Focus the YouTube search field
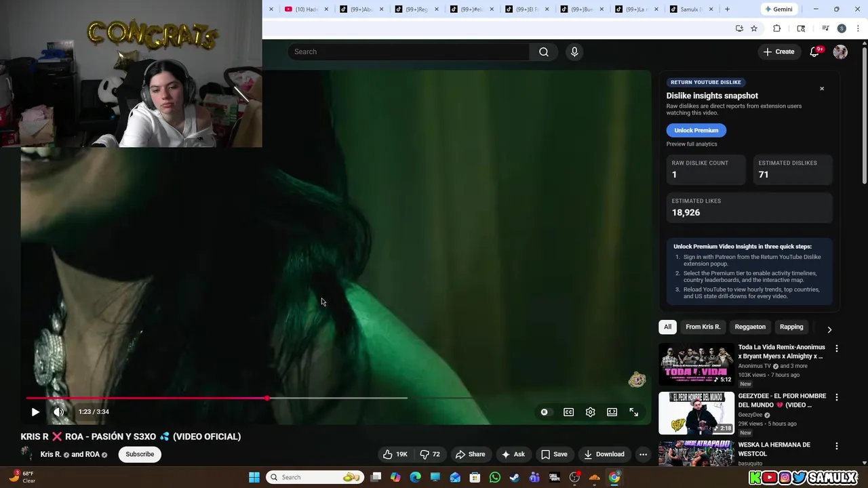 pos(409,52)
